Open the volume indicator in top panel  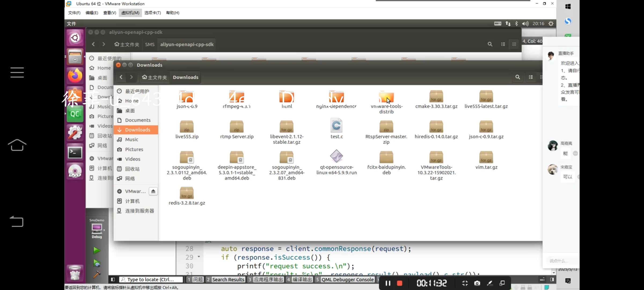point(525,24)
